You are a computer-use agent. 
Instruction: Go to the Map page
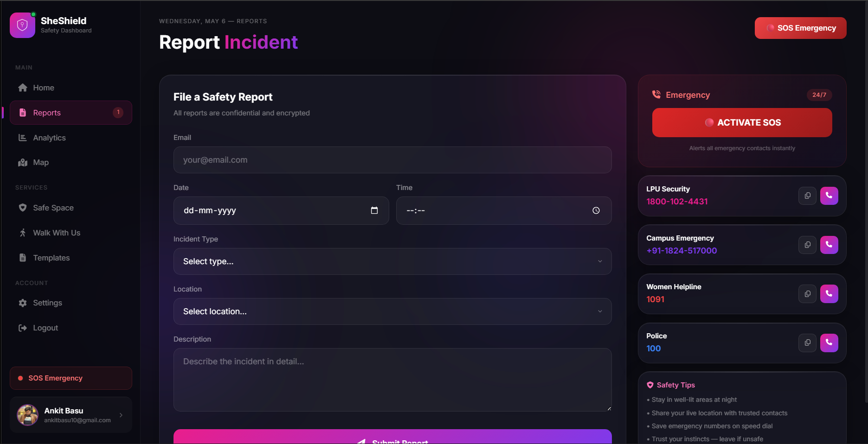[x=71, y=162]
